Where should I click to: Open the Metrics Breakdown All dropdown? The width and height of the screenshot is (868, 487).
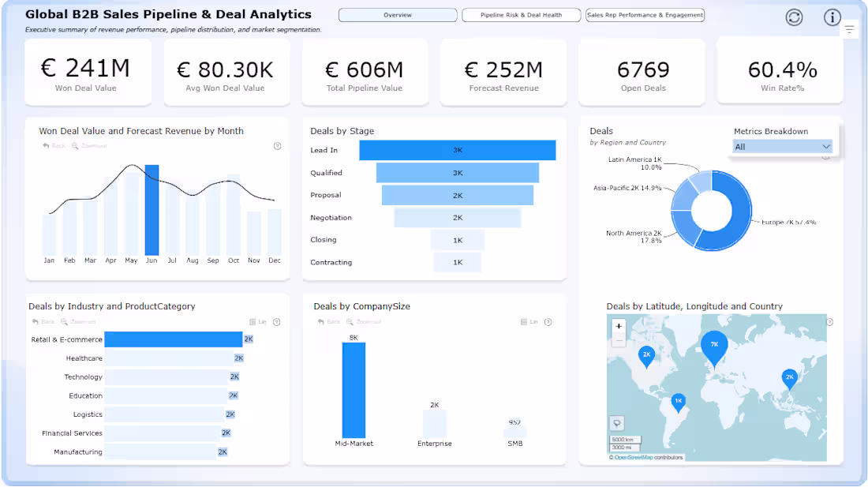point(781,146)
